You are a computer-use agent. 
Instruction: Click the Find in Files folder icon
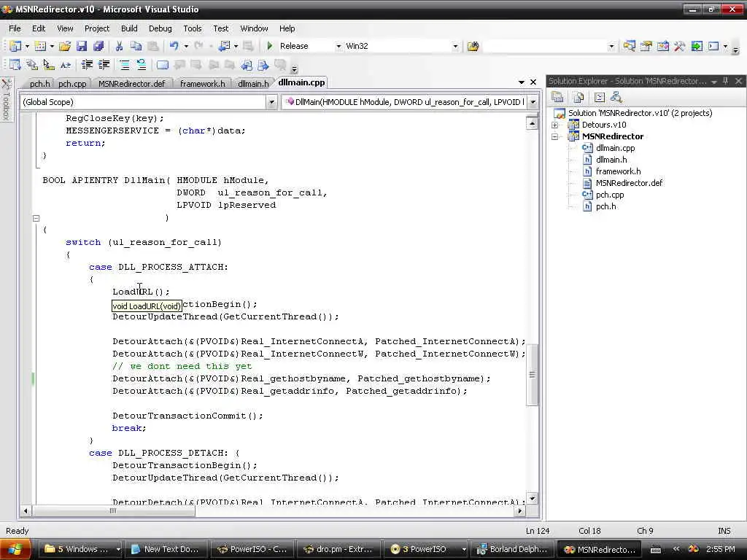click(x=473, y=46)
